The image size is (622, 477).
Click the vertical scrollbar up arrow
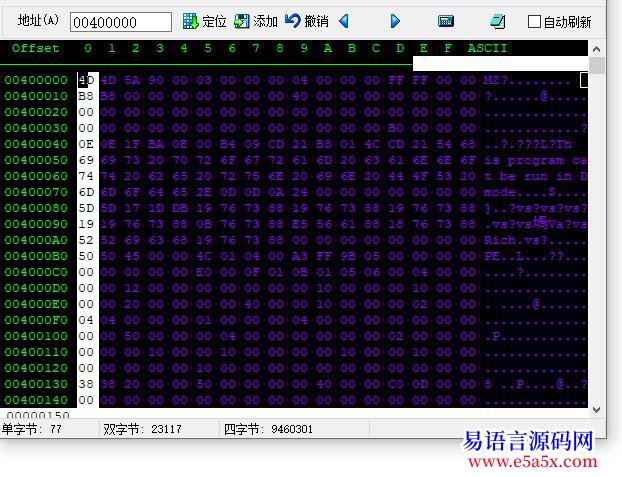click(x=597, y=48)
